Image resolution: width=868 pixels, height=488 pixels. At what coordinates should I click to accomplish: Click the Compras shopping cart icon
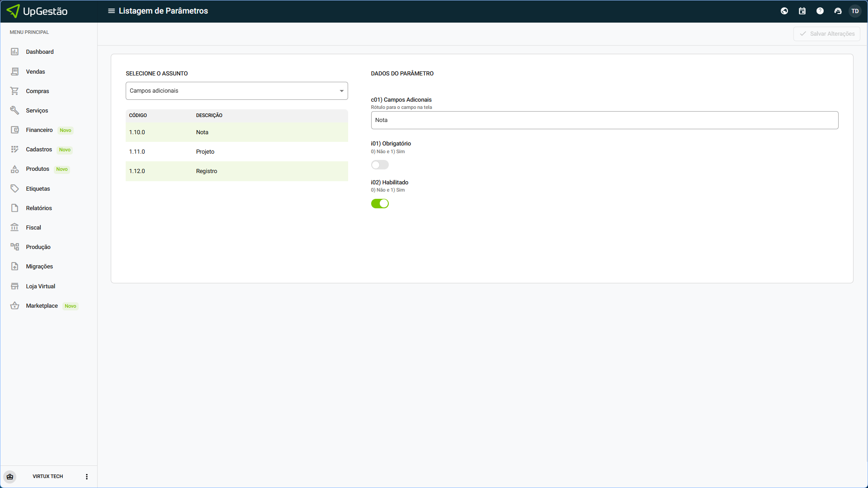pyautogui.click(x=14, y=91)
